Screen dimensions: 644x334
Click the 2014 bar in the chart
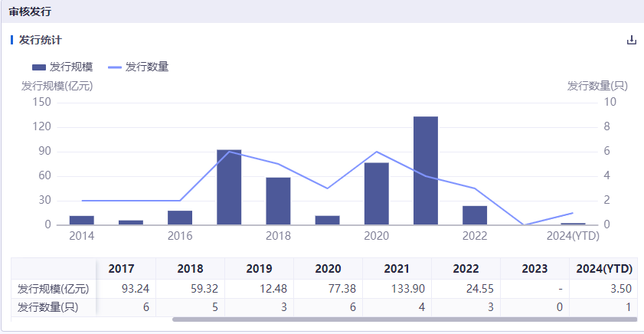point(82,220)
